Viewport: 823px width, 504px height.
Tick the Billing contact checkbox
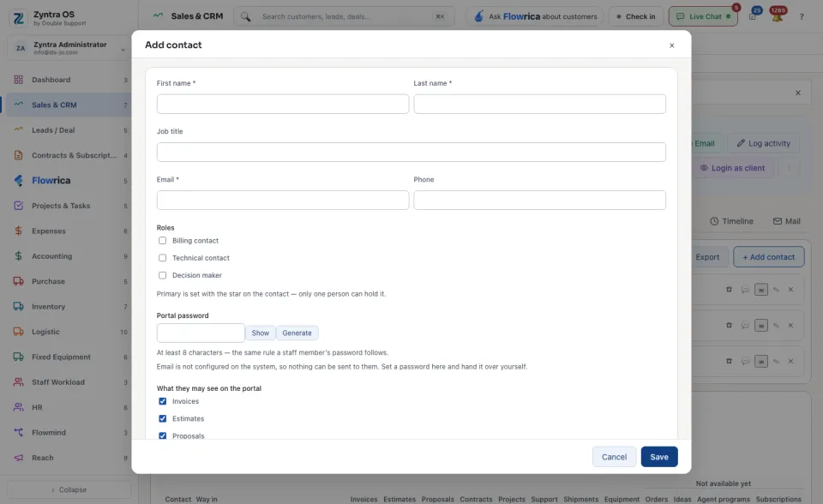click(162, 241)
